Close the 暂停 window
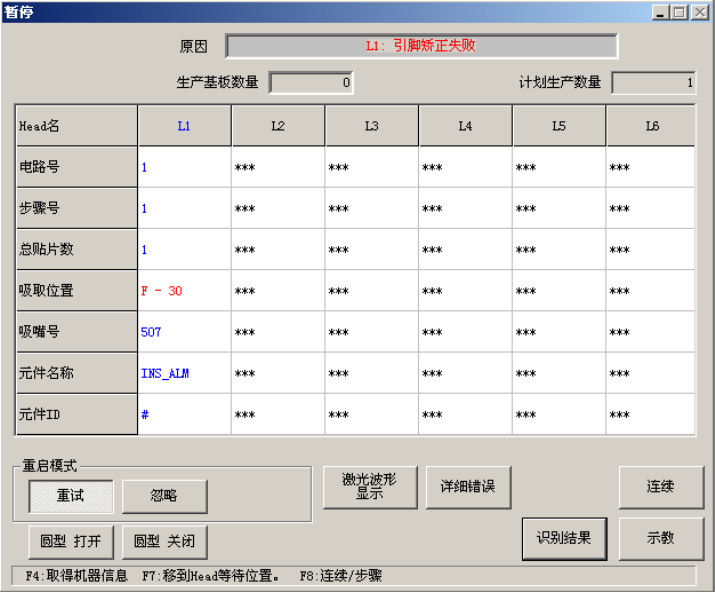Viewport: 715px width, 592px height. [x=699, y=12]
